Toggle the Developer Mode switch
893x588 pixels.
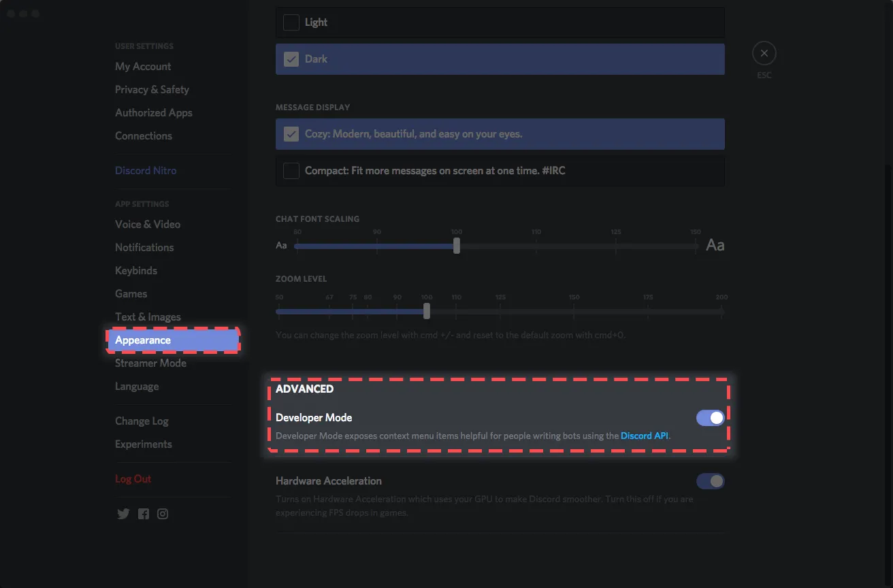tap(710, 418)
